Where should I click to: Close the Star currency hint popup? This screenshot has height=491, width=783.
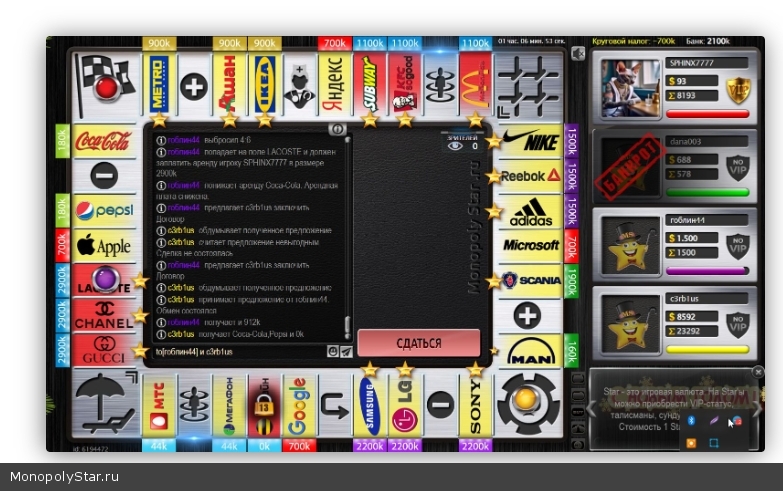point(758,372)
